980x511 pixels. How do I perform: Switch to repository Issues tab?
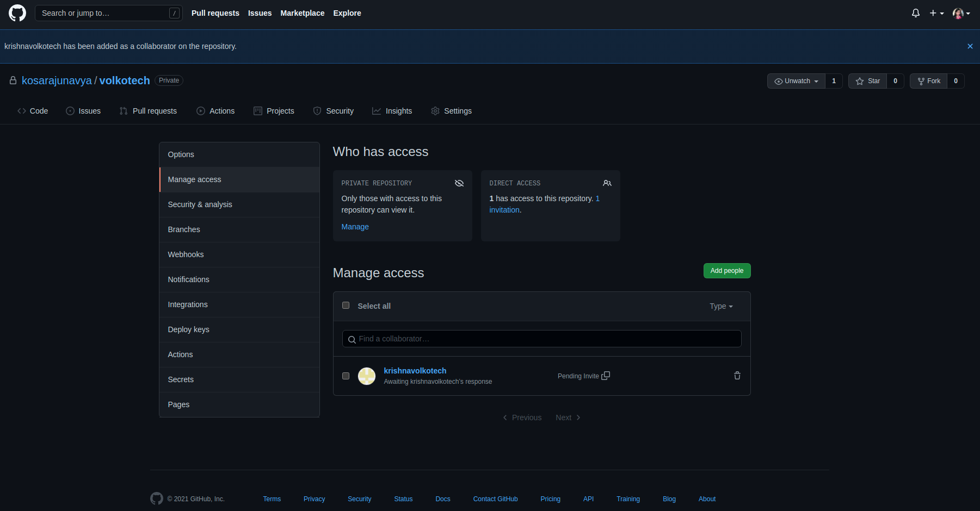point(83,111)
